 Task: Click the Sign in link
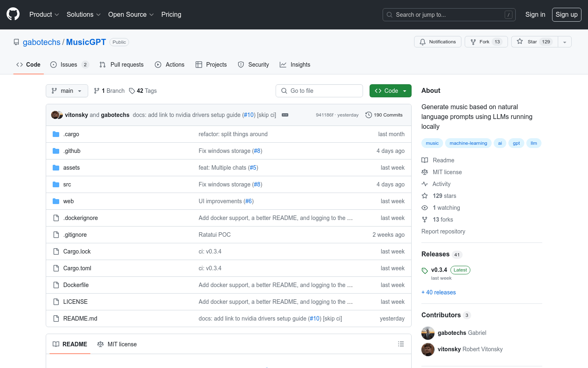(x=535, y=14)
